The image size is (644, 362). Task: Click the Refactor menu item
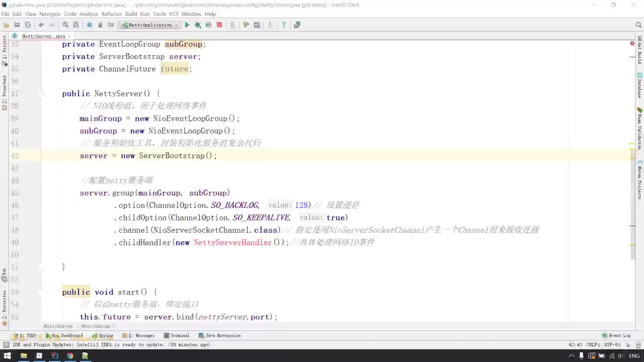pos(111,14)
